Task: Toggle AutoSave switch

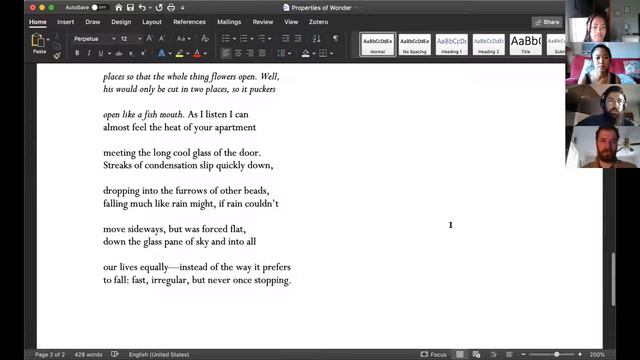Action: click(99, 7)
